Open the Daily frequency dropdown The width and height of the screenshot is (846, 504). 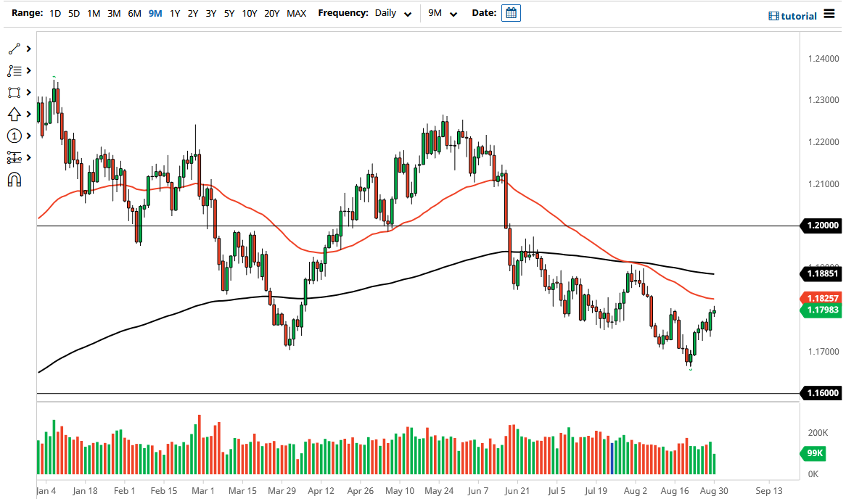pyautogui.click(x=393, y=13)
